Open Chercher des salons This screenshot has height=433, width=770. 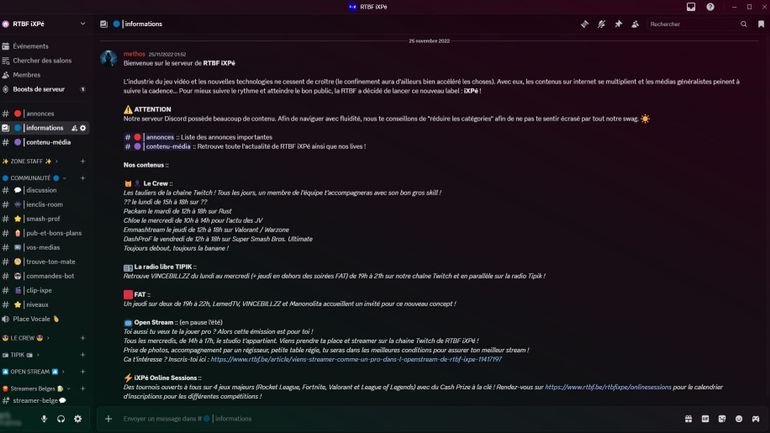(42, 61)
